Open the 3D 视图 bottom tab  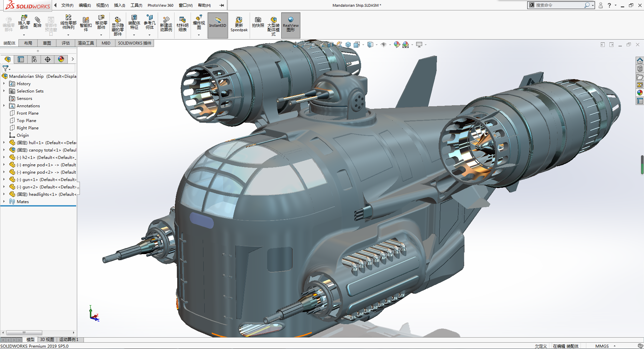47,340
